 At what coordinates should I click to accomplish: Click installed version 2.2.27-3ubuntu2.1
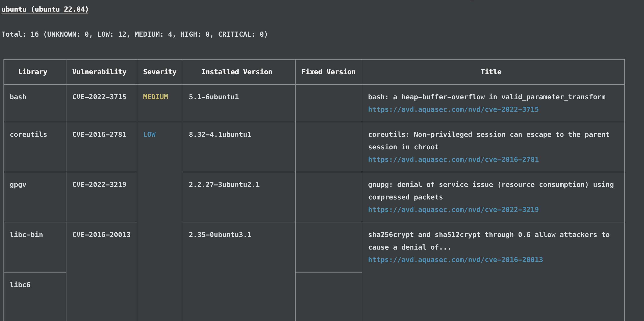click(224, 185)
